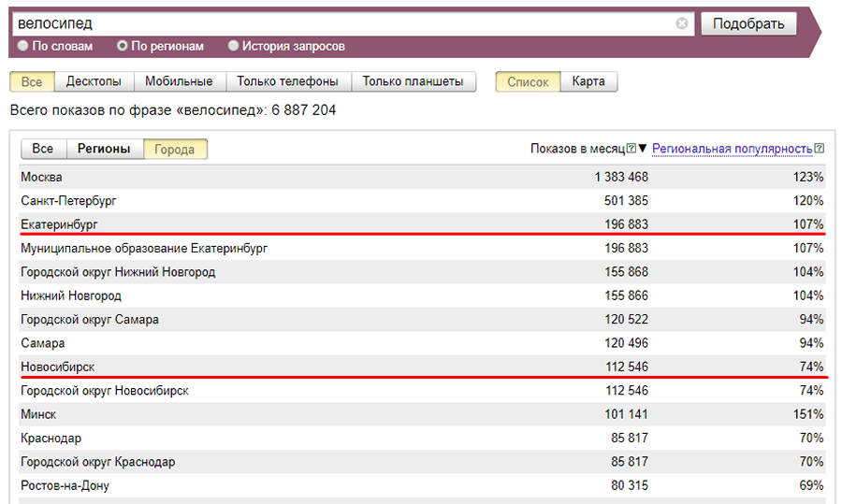Select the По регионам radio button
The image size is (842, 504).
pyautogui.click(x=123, y=46)
